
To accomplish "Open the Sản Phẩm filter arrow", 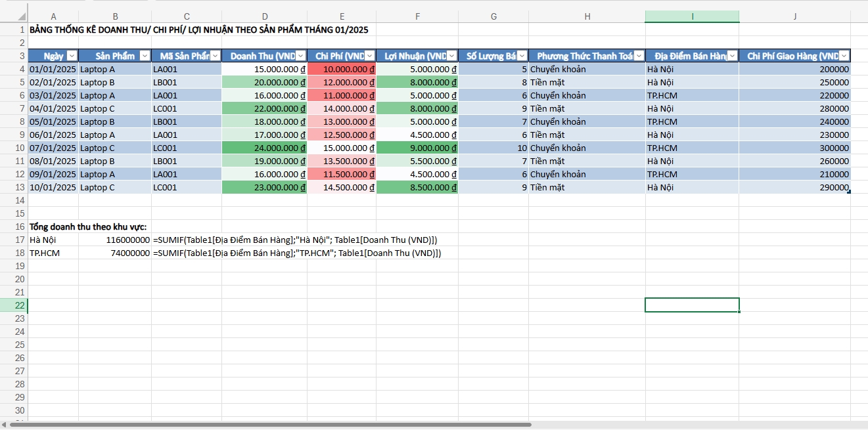I will tap(145, 56).
